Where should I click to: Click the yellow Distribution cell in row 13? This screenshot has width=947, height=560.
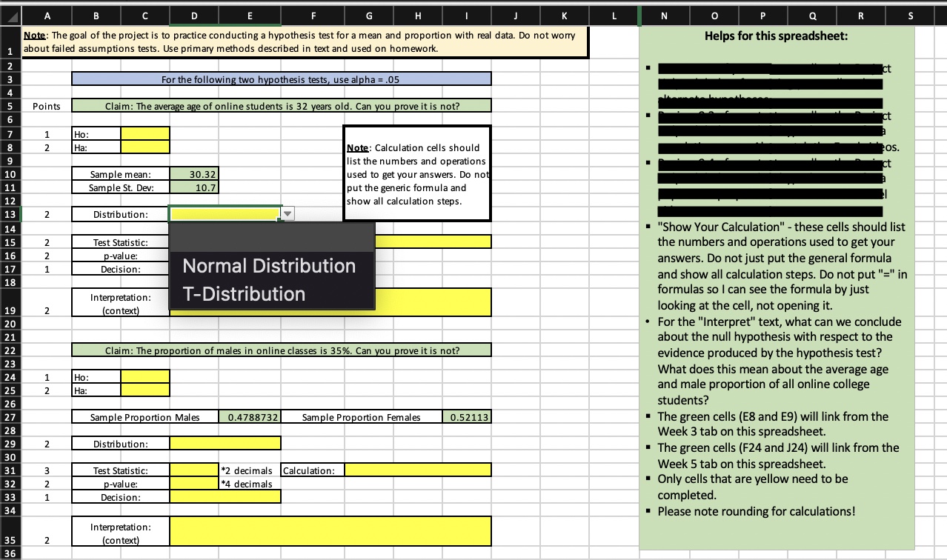click(225, 214)
